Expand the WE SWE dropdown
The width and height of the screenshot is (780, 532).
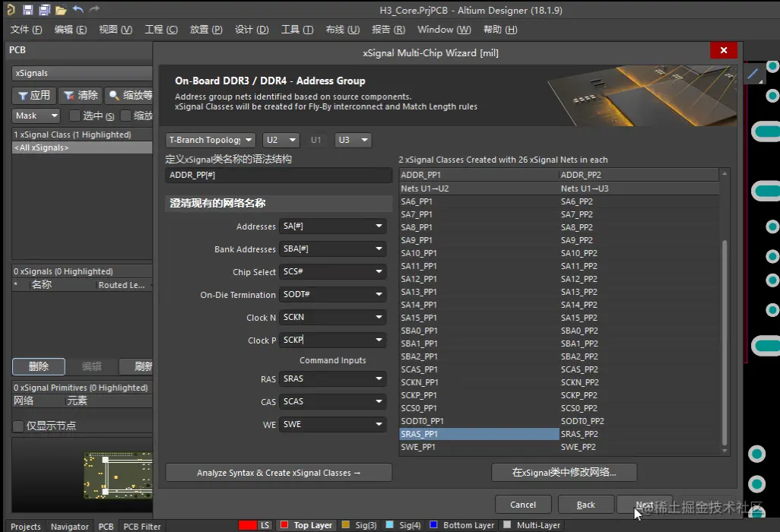click(379, 425)
